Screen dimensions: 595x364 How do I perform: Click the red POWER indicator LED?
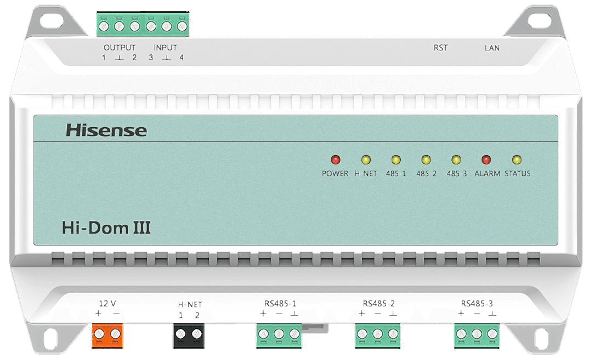(x=336, y=160)
